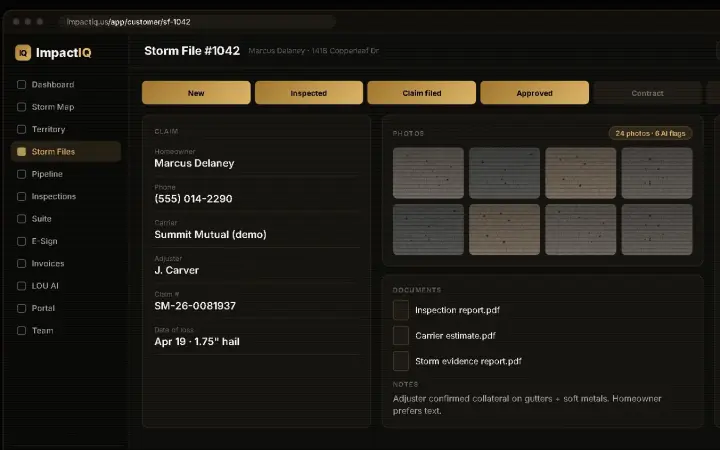720x450 pixels.
Task: Click adjuster name J. Carver
Action: click(177, 270)
